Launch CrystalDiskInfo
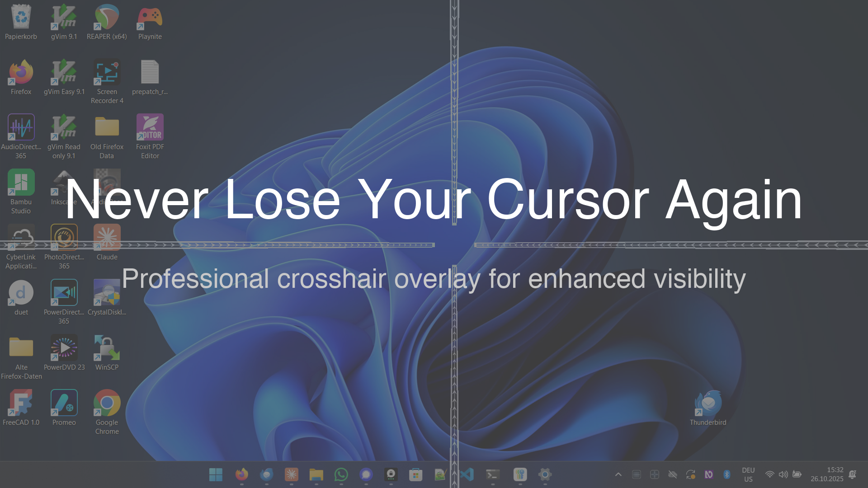868x488 pixels. (107, 293)
